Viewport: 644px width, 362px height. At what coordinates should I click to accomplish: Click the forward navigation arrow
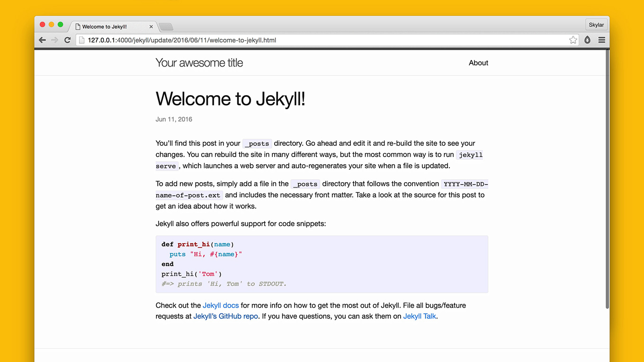[54, 40]
